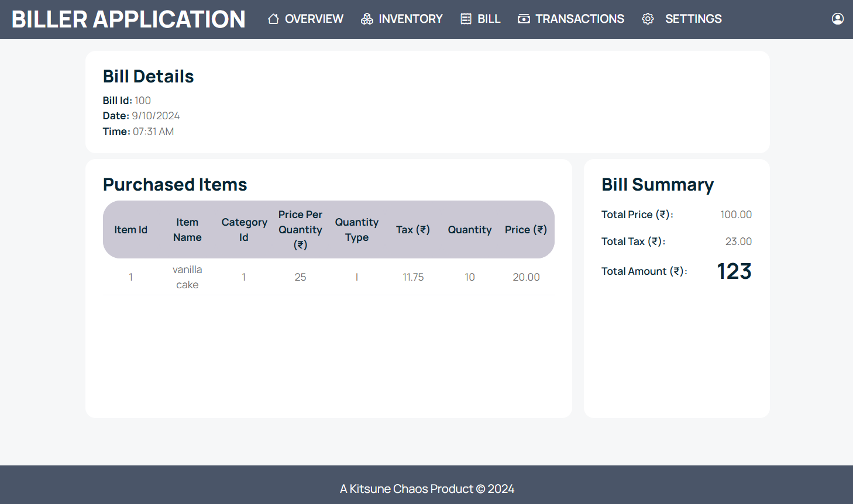Open the Inventory menu item
This screenshot has width=853, height=504.
(x=410, y=19)
